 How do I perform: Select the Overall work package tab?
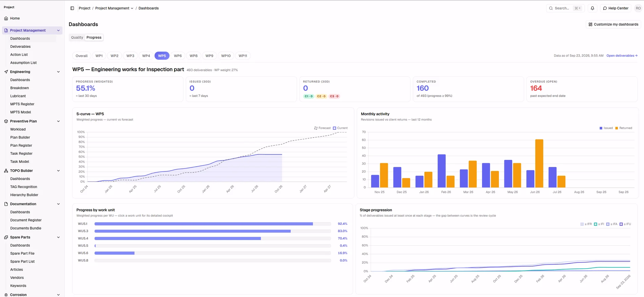coord(81,56)
